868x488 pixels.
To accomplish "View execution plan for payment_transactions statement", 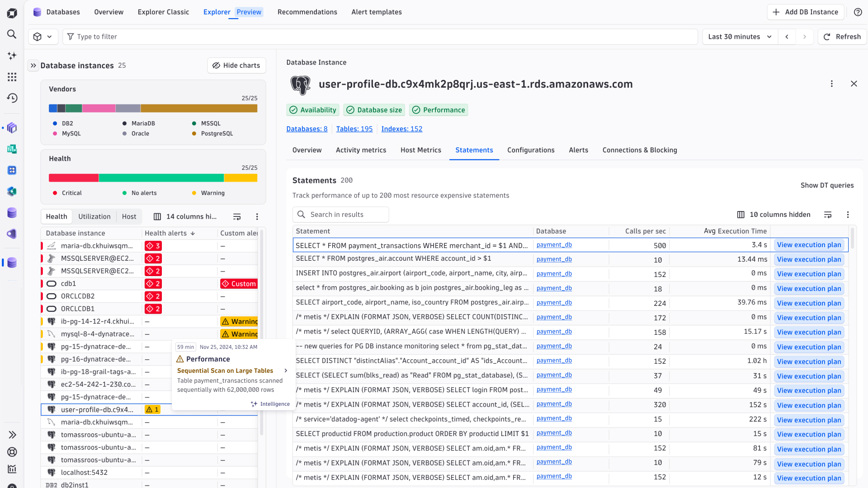I will pyautogui.click(x=809, y=245).
